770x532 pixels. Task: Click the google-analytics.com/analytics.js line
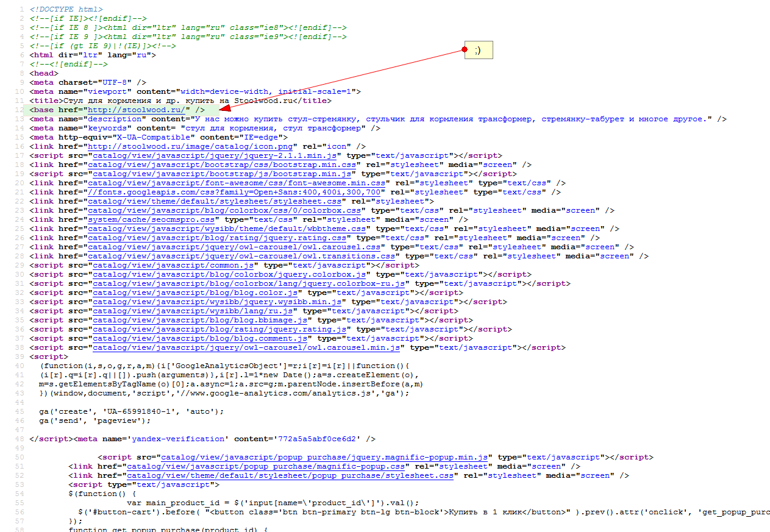(224, 393)
